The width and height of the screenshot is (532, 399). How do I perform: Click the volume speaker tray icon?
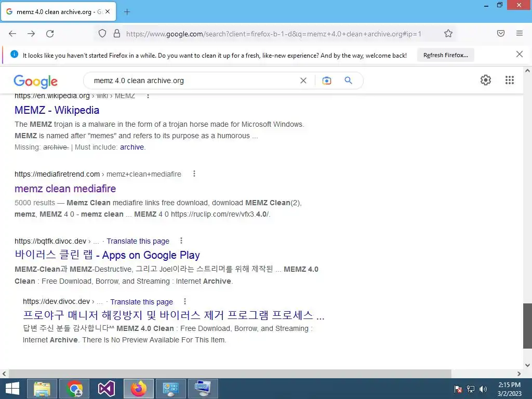click(483, 389)
